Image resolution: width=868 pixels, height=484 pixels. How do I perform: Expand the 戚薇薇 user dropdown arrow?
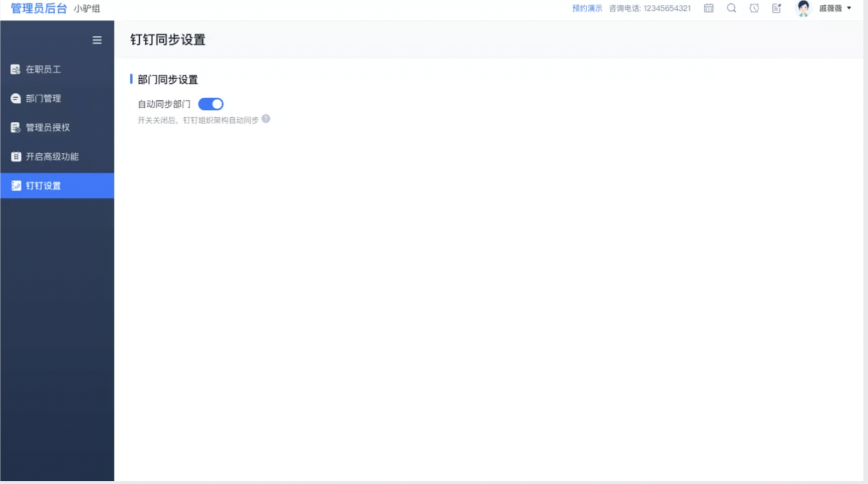coord(849,8)
